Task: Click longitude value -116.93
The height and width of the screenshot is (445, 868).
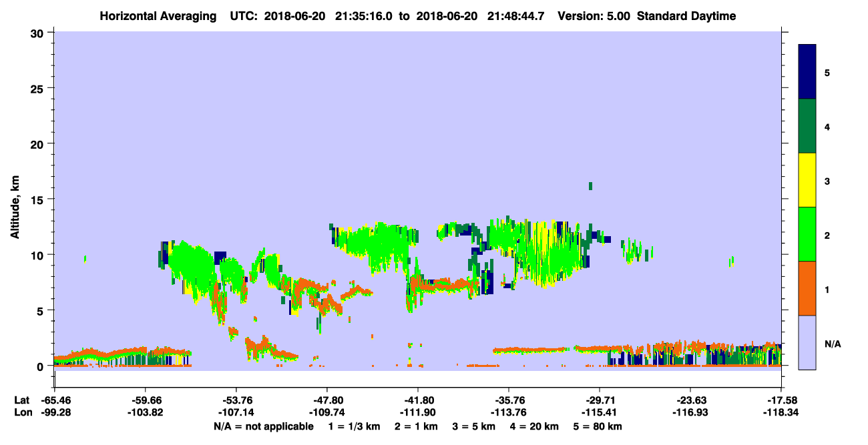Action: coord(690,412)
